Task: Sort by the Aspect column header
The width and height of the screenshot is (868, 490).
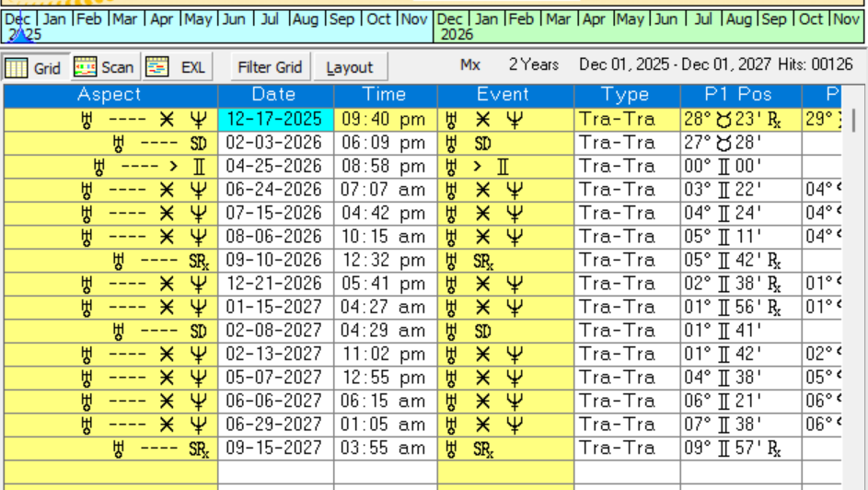Action: click(110, 95)
